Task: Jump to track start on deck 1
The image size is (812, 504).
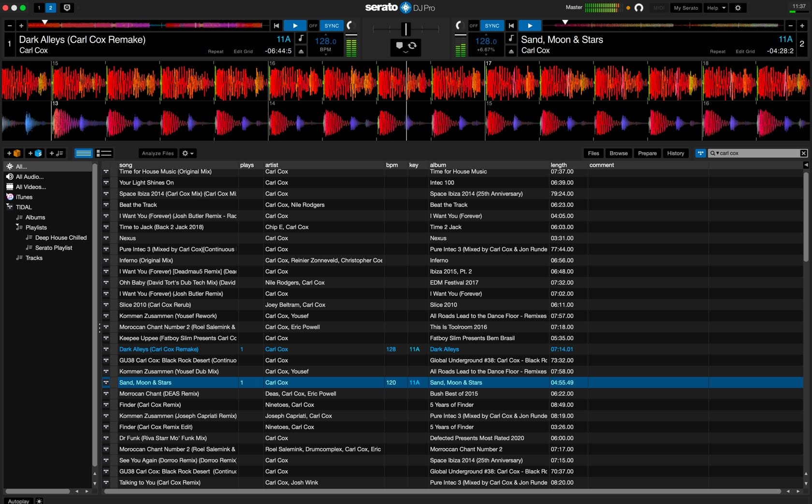Action: click(276, 26)
